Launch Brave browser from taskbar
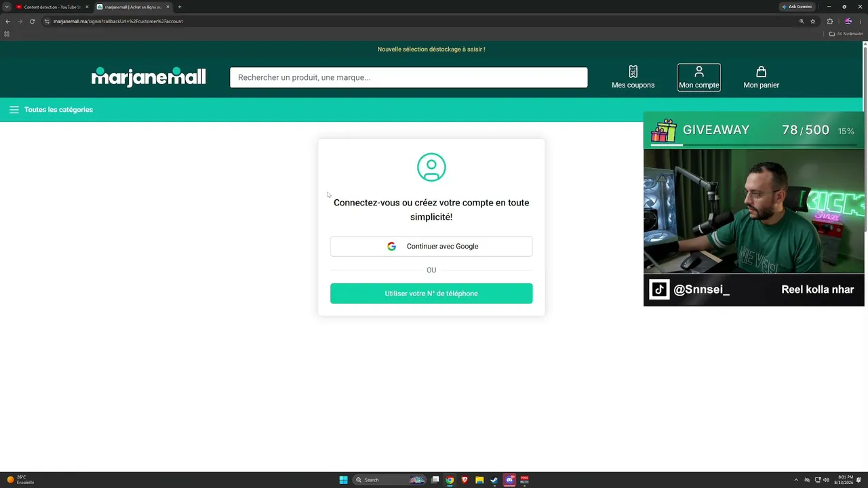 465,480
